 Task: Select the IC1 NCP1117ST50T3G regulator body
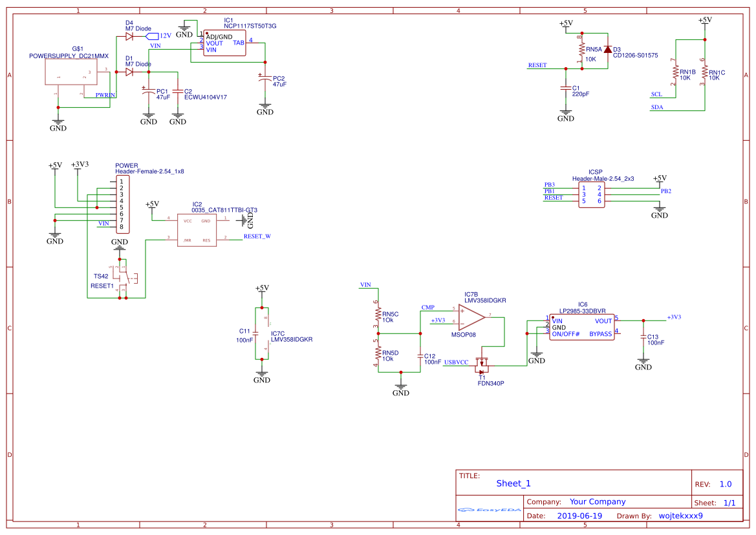click(x=224, y=43)
